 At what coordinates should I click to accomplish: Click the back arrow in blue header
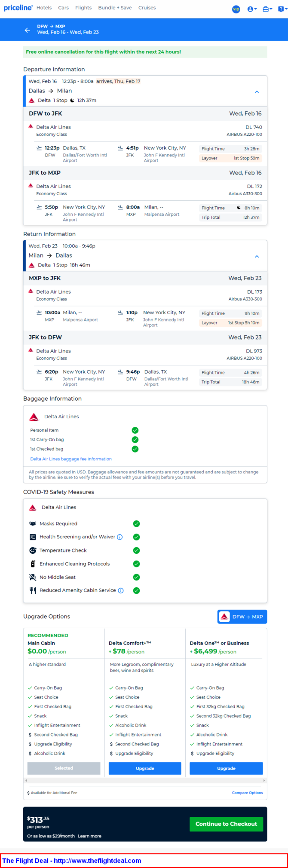[28, 30]
